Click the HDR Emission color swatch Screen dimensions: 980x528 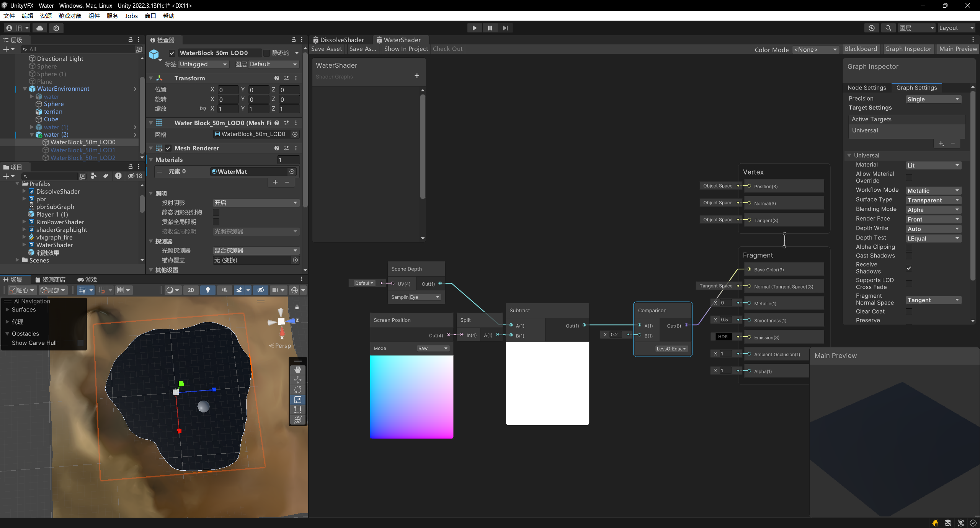coord(723,337)
